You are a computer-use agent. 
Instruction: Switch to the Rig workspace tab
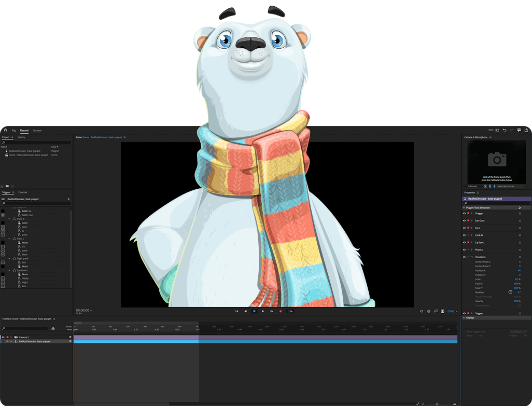pos(14,131)
